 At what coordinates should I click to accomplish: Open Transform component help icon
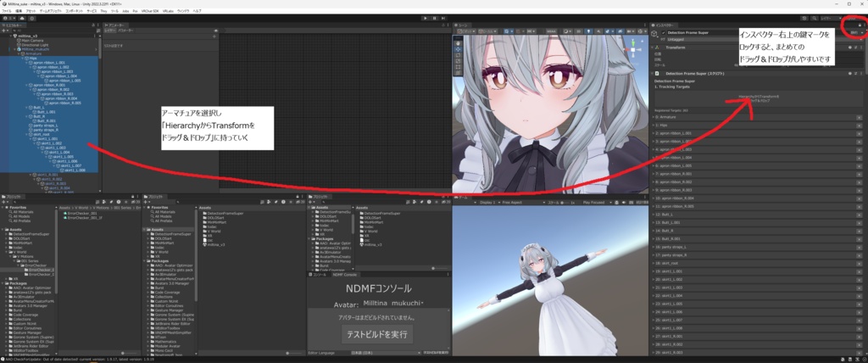[849, 47]
